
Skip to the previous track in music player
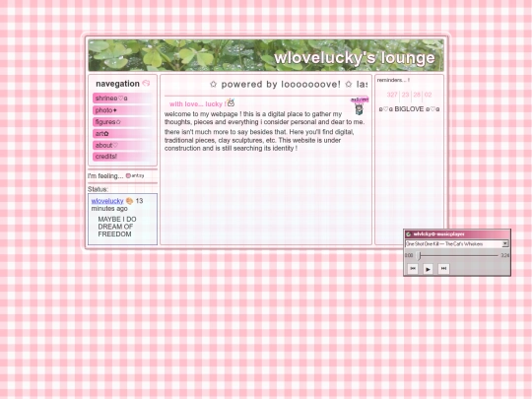[x=413, y=269]
